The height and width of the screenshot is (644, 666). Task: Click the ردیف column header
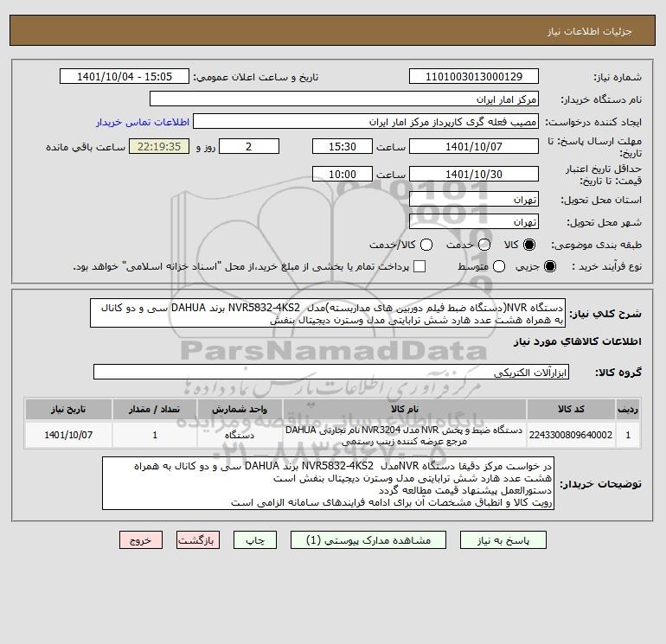coord(628,409)
